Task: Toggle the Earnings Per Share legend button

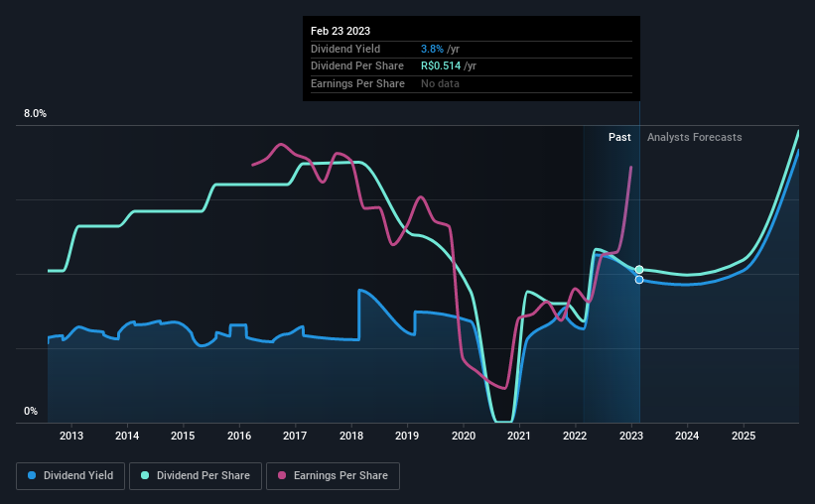Action: (x=333, y=476)
